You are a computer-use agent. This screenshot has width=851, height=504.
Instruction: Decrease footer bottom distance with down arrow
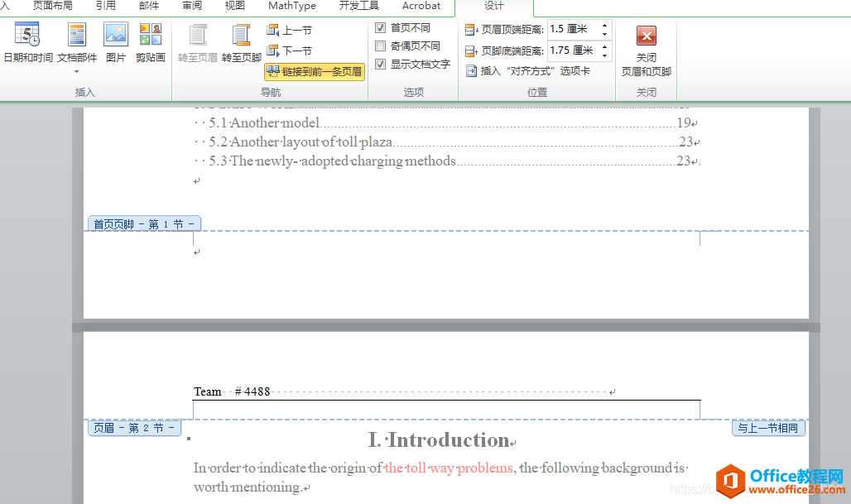(x=604, y=55)
